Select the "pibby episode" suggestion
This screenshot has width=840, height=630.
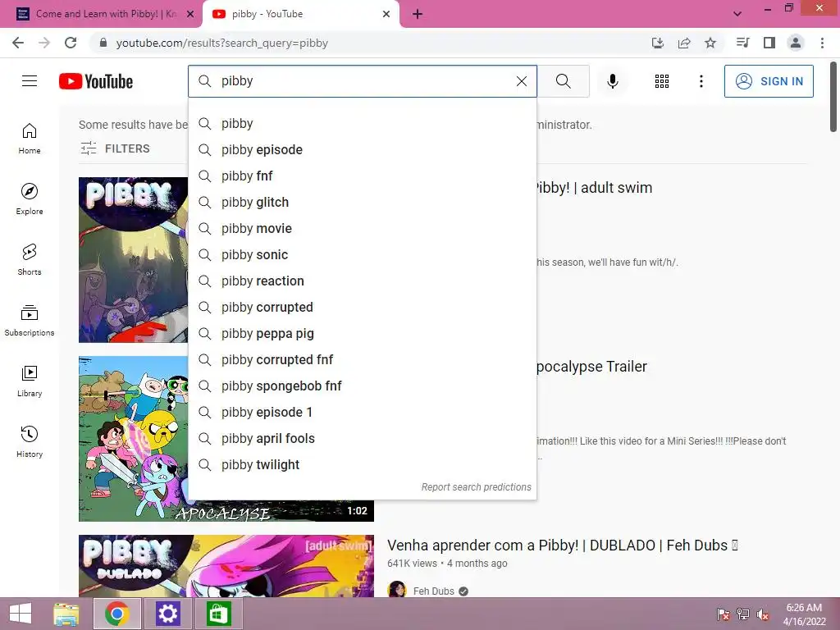362,150
